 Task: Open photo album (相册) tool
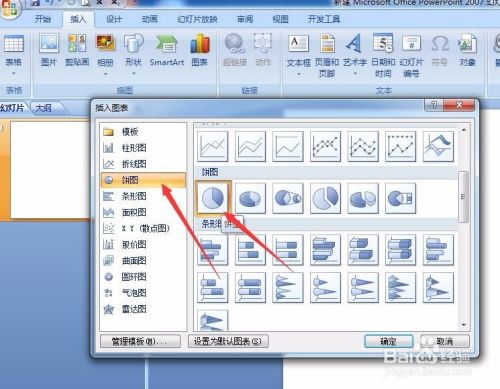click(x=105, y=50)
